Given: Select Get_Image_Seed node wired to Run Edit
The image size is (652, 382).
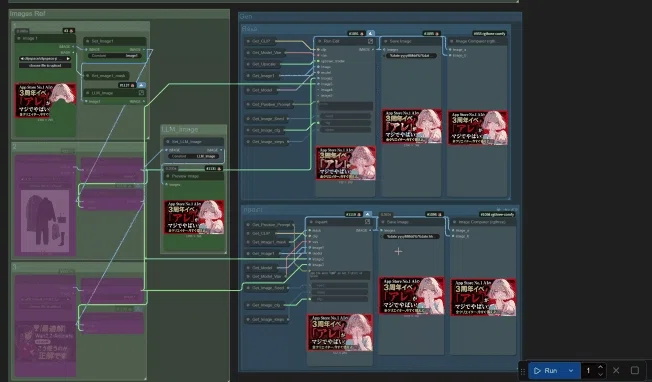Looking at the screenshot, I should click(266, 118).
